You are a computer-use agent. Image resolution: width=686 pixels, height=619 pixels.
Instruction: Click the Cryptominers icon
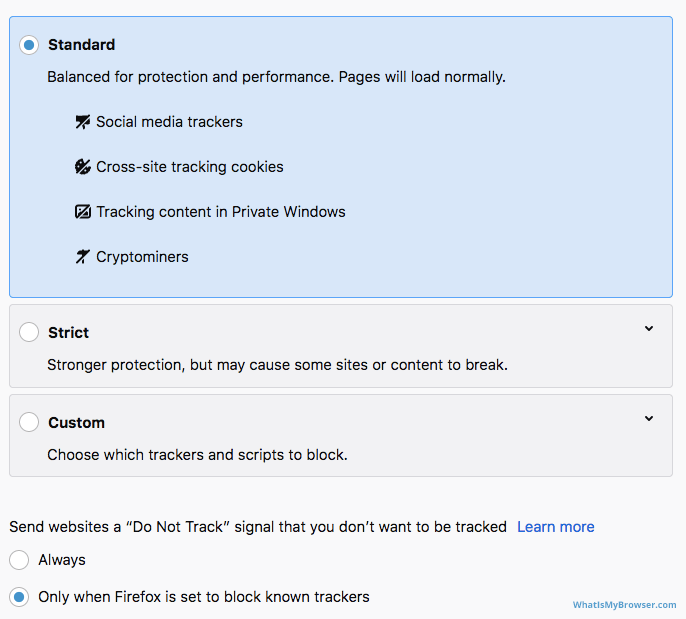(x=83, y=257)
